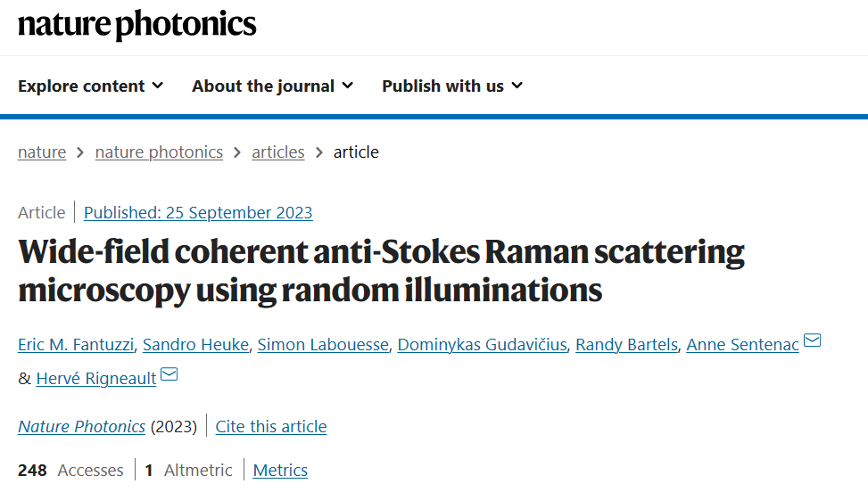Click the Published: 25 September 2023 link
868x492 pixels.
point(198,213)
